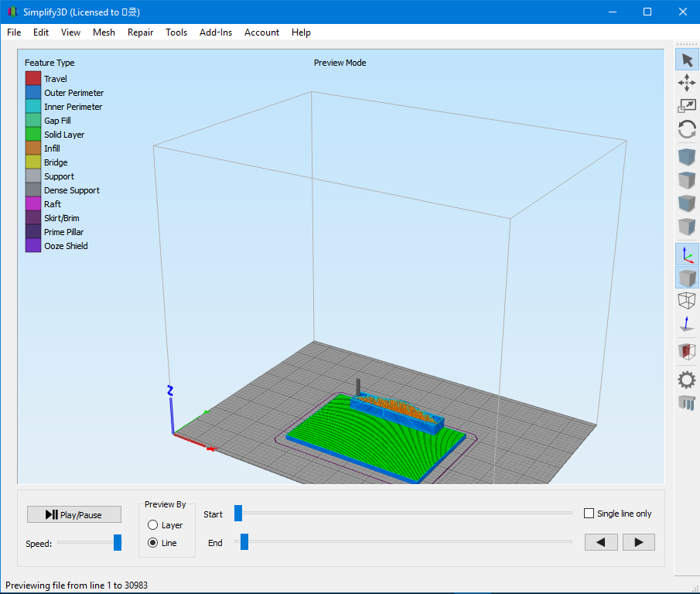Open support structure generation tool
The width and height of the screenshot is (700, 594).
point(687,403)
